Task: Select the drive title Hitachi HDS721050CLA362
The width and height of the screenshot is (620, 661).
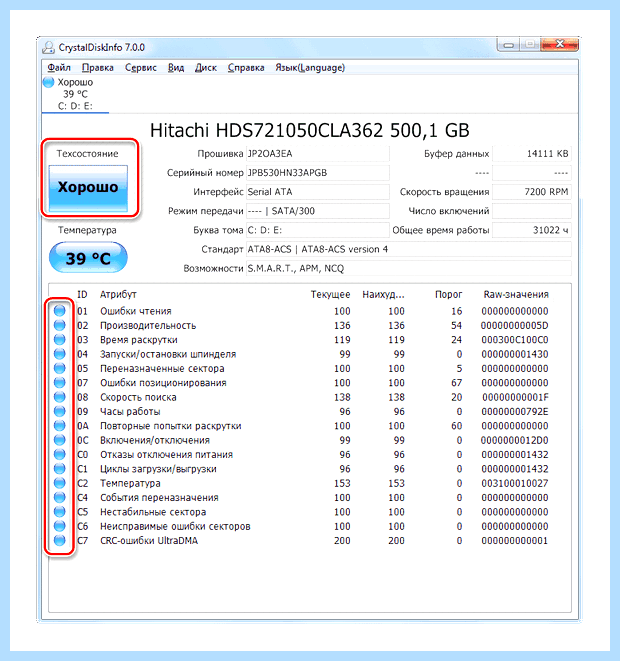Action: point(310,130)
